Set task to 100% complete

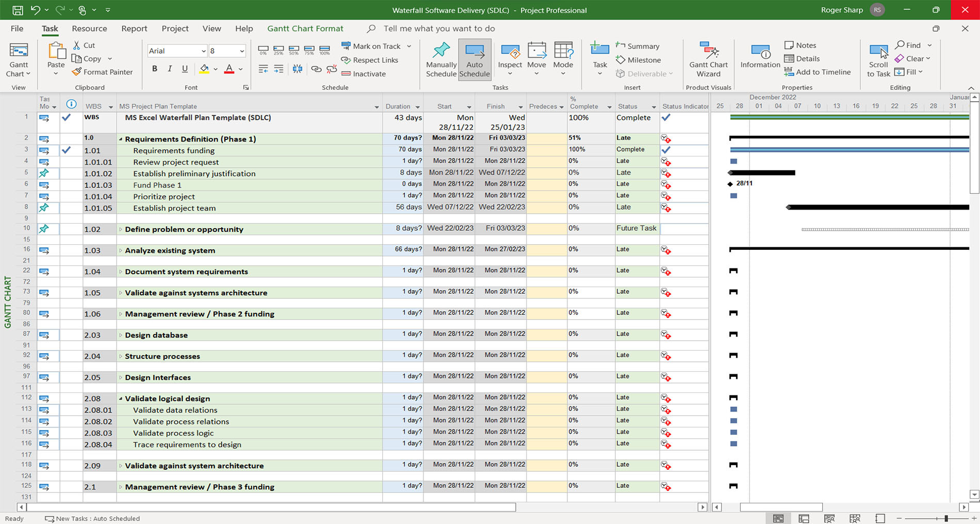click(x=324, y=50)
